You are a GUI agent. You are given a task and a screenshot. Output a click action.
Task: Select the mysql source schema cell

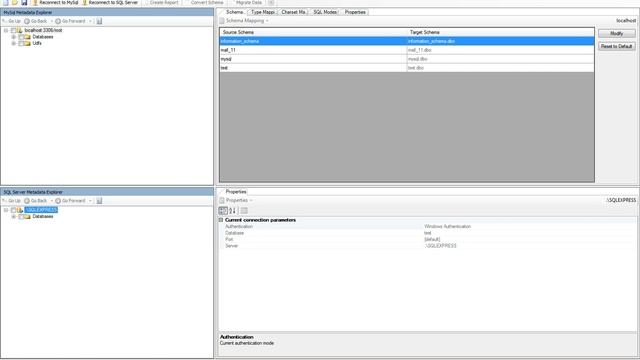313,59
